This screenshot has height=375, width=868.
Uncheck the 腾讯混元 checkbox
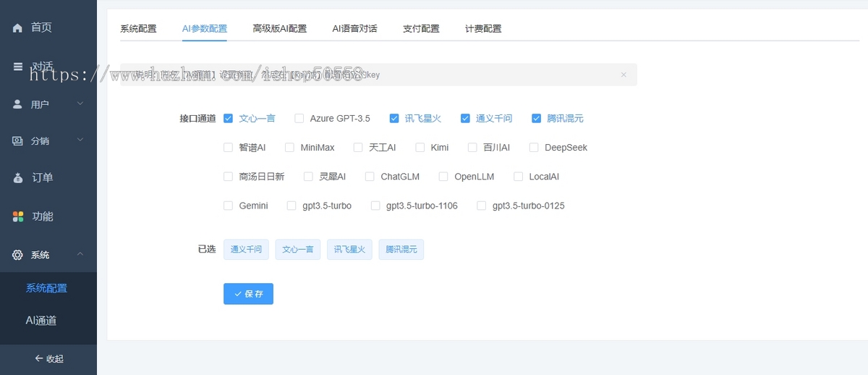click(536, 118)
